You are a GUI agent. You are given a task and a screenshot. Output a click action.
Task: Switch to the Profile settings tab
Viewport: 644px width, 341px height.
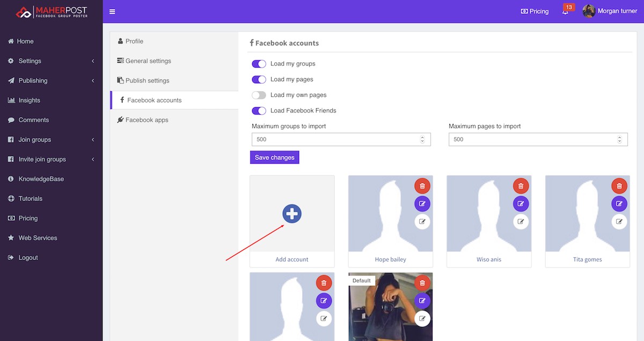(x=174, y=41)
